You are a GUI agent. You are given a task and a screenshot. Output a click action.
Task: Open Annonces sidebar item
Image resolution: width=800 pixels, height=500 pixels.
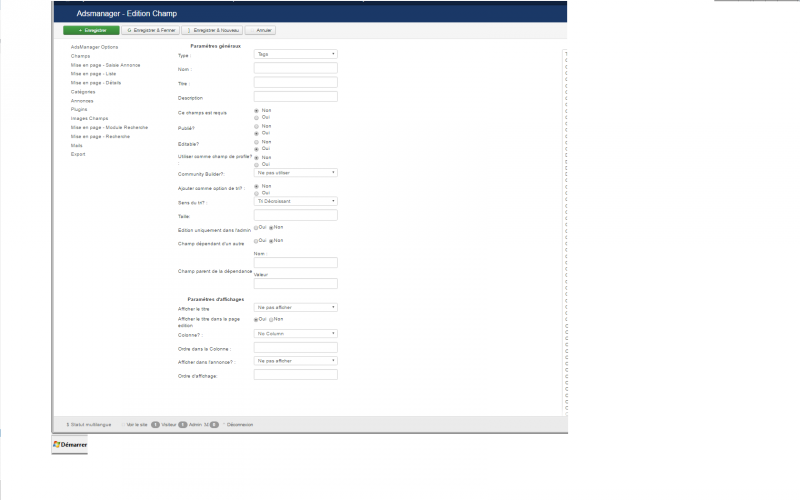pos(82,101)
